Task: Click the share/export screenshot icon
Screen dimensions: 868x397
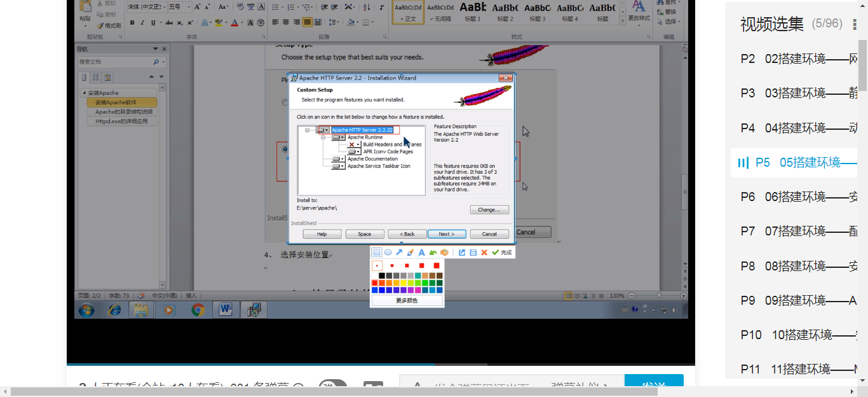Action: pyautogui.click(x=462, y=253)
